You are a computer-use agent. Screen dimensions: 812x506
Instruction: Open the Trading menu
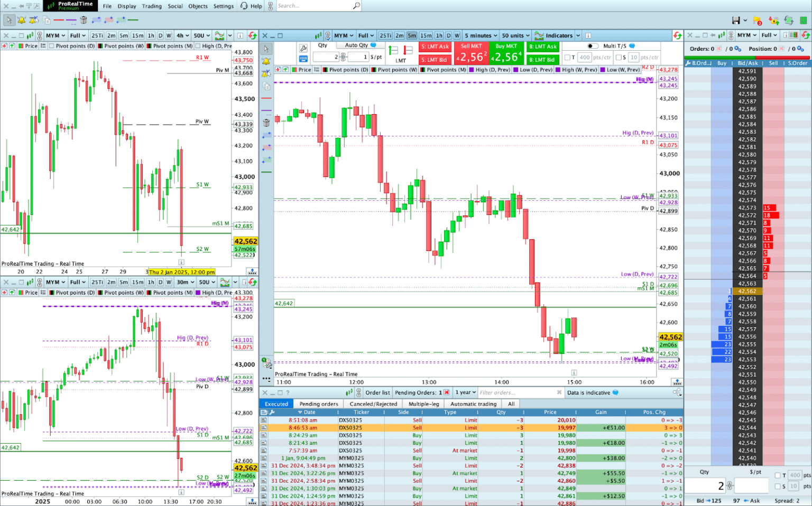click(152, 6)
